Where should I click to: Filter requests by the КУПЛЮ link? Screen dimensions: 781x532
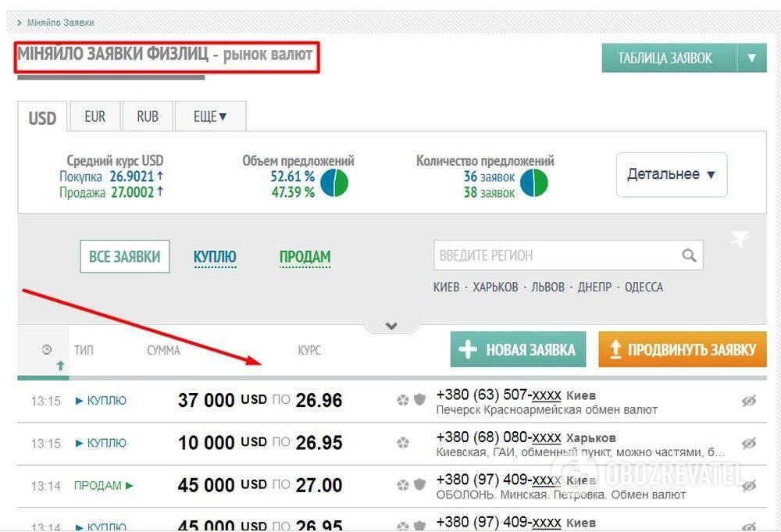[215, 256]
